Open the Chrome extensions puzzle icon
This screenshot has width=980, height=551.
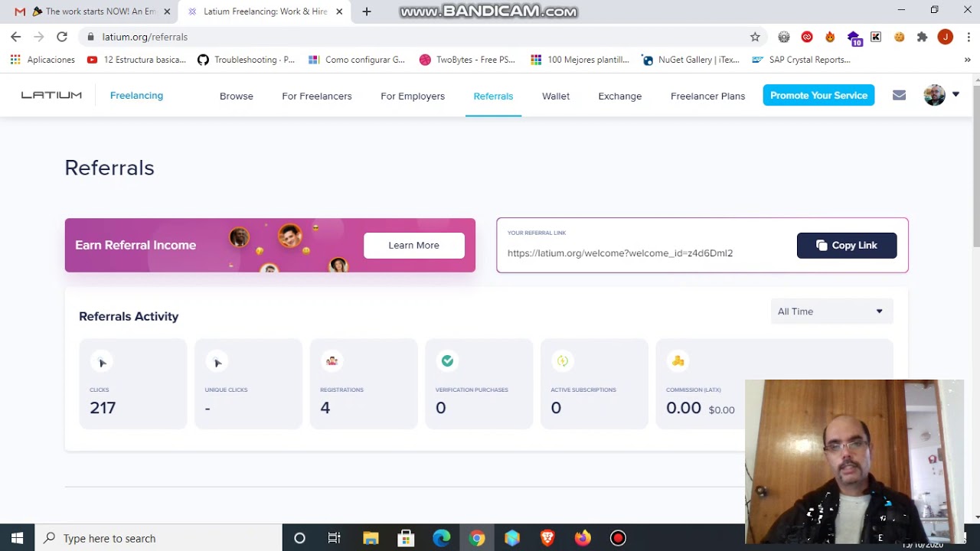pyautogui.click(x=922, y=37)
